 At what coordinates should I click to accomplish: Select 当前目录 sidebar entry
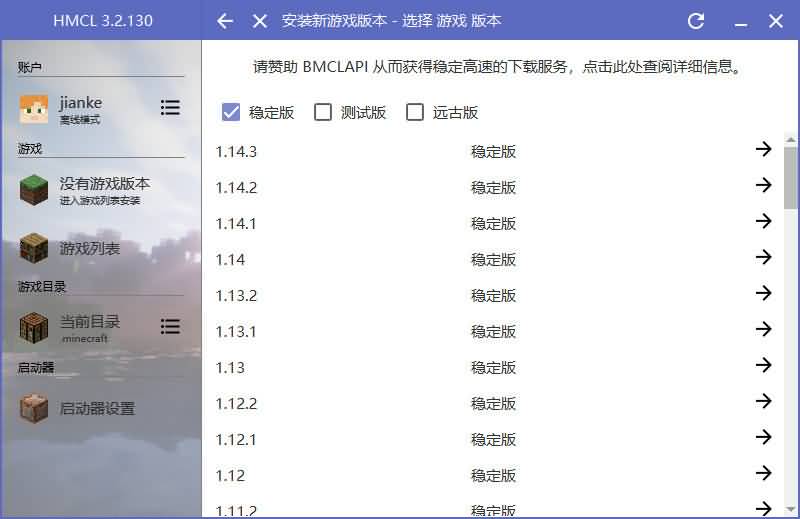tap(90, 322)
